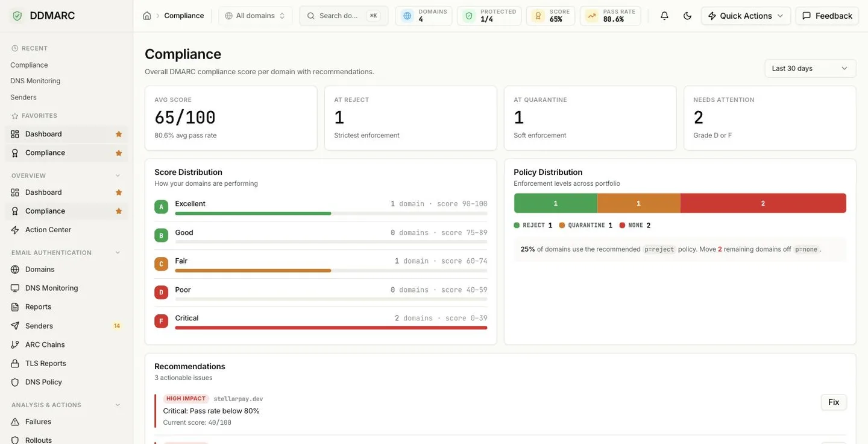Click the Score 65% stat chip
The height and width of the screenshot is (444, 868).
pos(550,16)
